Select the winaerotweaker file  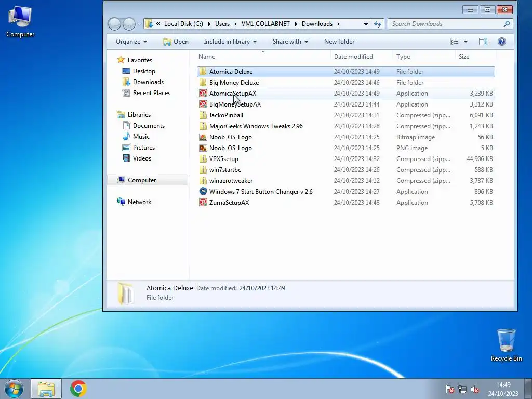coord(345,180)
